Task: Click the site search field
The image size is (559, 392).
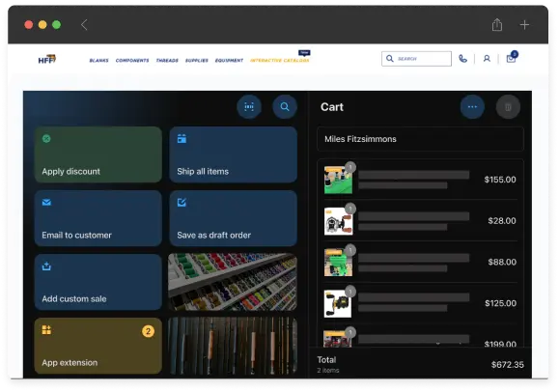Action: click(416, 59)
